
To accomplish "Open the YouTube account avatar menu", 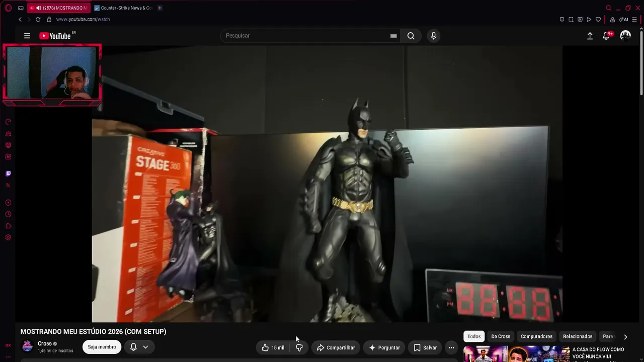I will click(625, 35).
